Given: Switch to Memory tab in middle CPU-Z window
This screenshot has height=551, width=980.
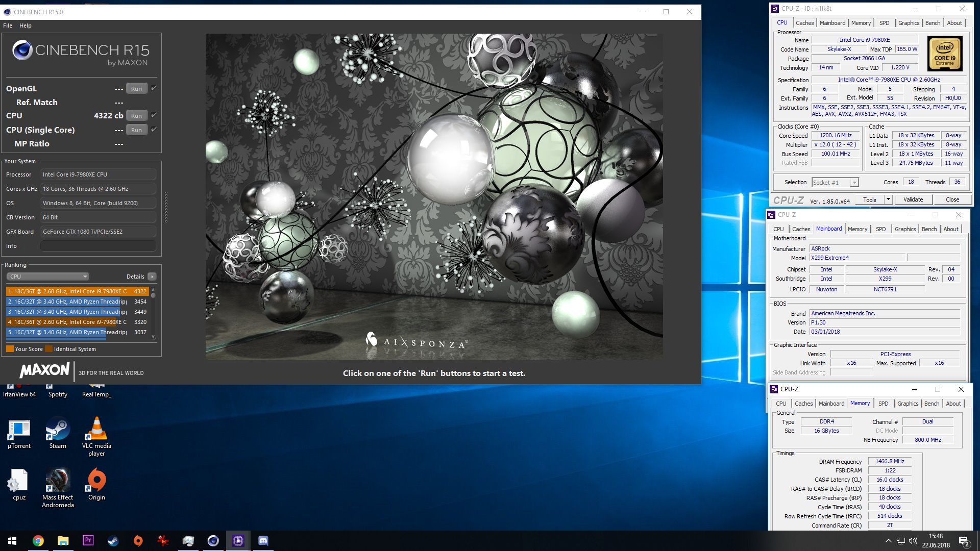Looking at the screenshot, I should pos(857,229).
